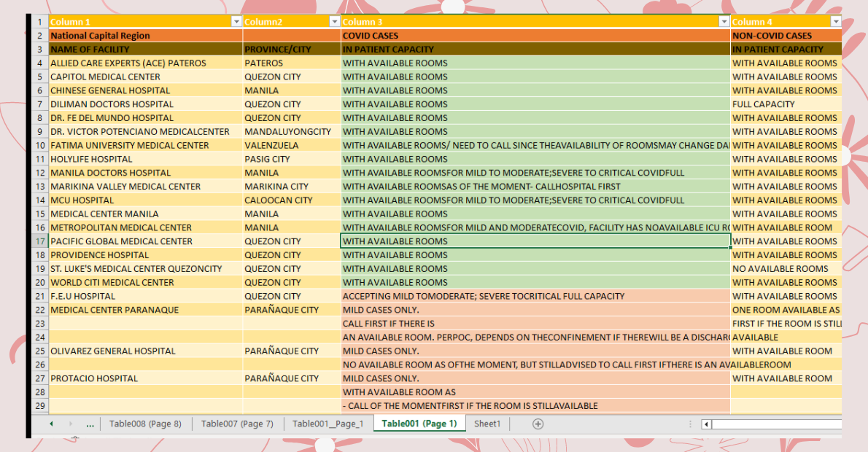Select row 10 header

click(40, 145)
